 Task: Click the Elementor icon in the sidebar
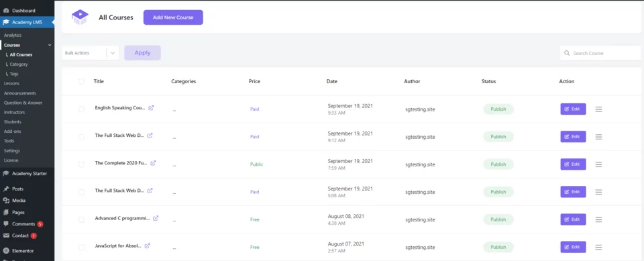[6, 251]
